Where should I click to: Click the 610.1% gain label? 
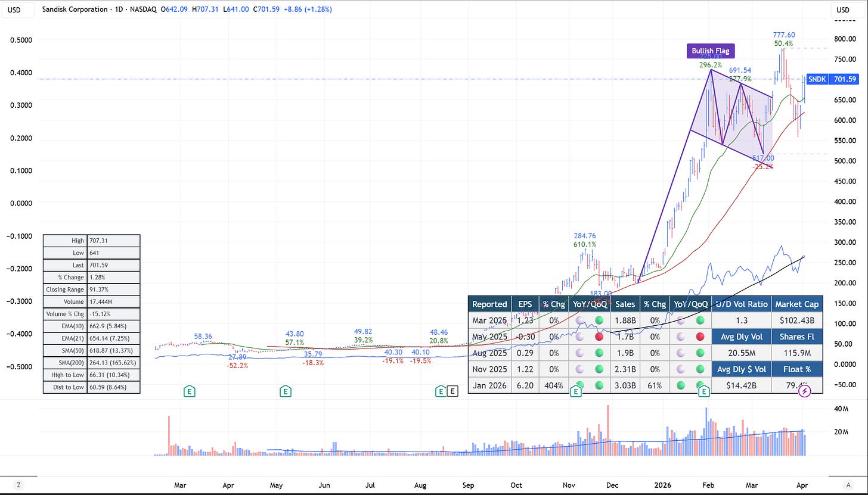[585, 244]
